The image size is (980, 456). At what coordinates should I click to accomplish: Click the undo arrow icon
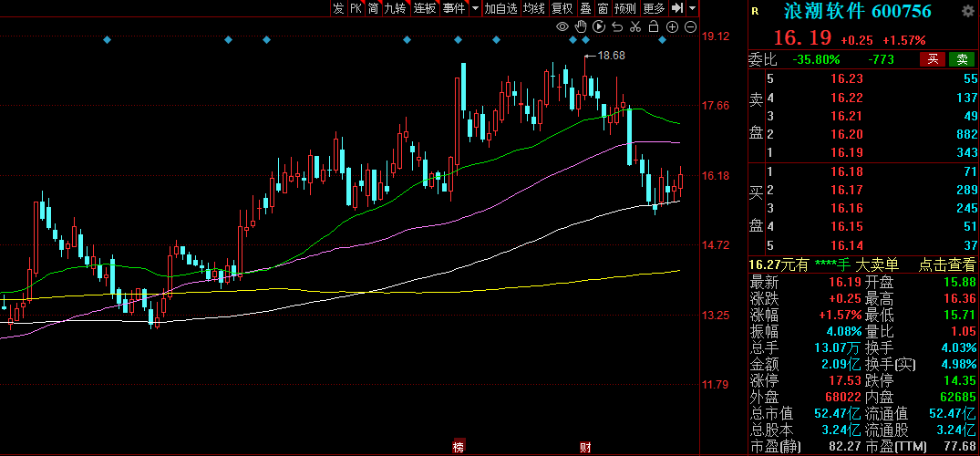tap(617, 26)
